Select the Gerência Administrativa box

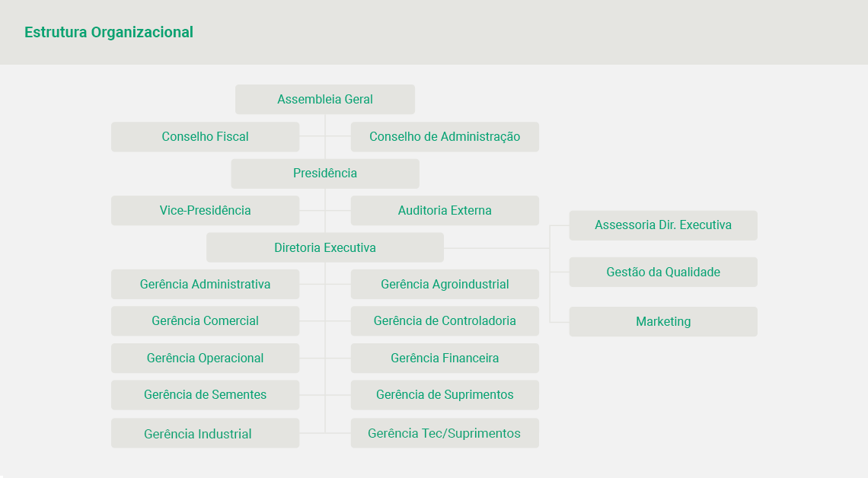pyautogui.click(x=206, y=285)
